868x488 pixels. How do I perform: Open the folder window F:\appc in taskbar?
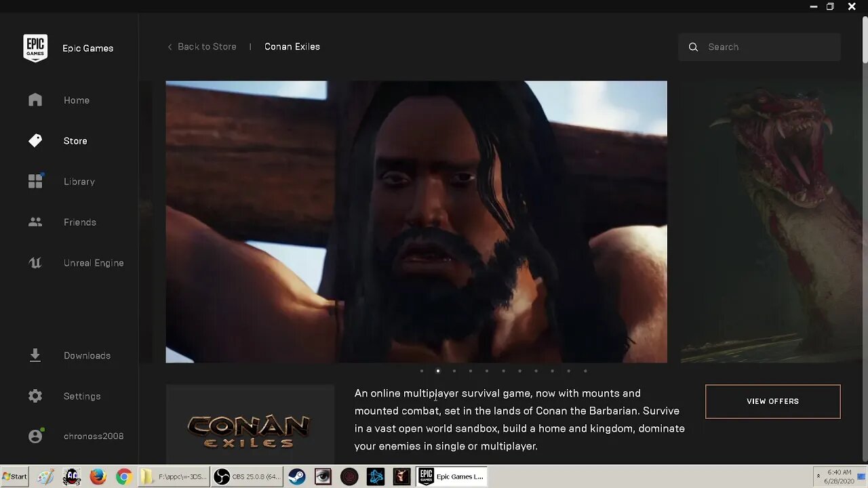(x=173, y=476)
